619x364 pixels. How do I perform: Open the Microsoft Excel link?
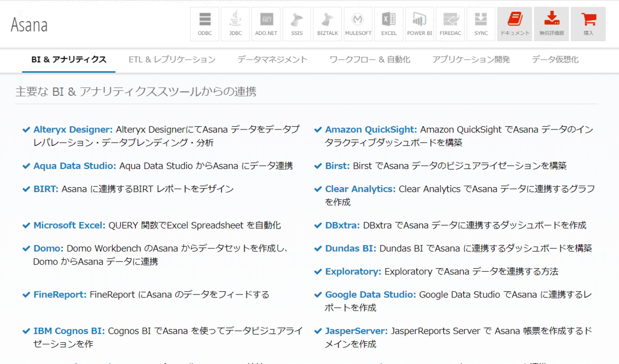click(x=70, y=225)
